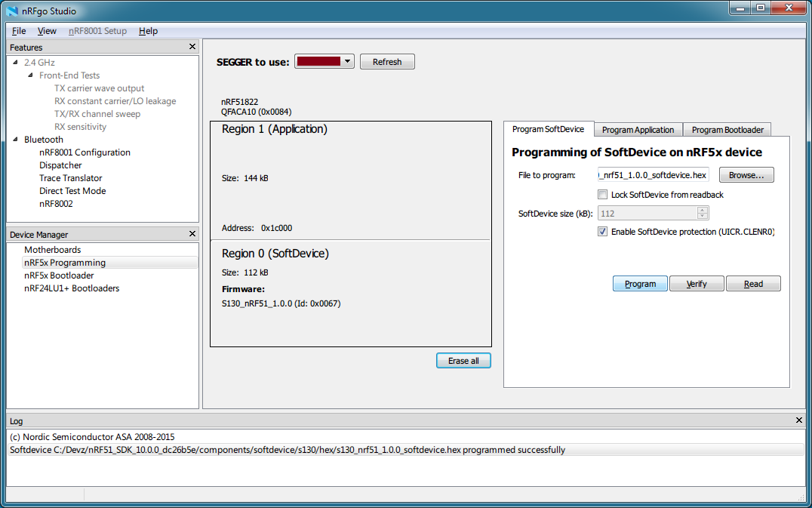
Task: Collapse the 2.4 GHz tree node
Action: tap(15, 62)
